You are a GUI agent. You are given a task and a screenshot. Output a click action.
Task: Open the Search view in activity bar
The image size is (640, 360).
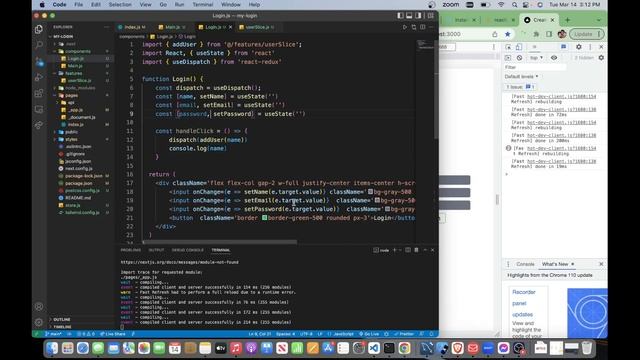pos(39,45)
